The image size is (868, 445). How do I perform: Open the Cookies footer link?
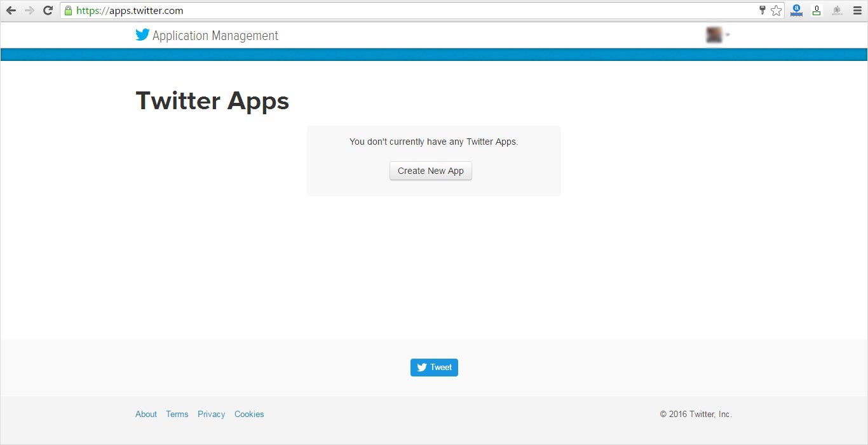[249, 414]
